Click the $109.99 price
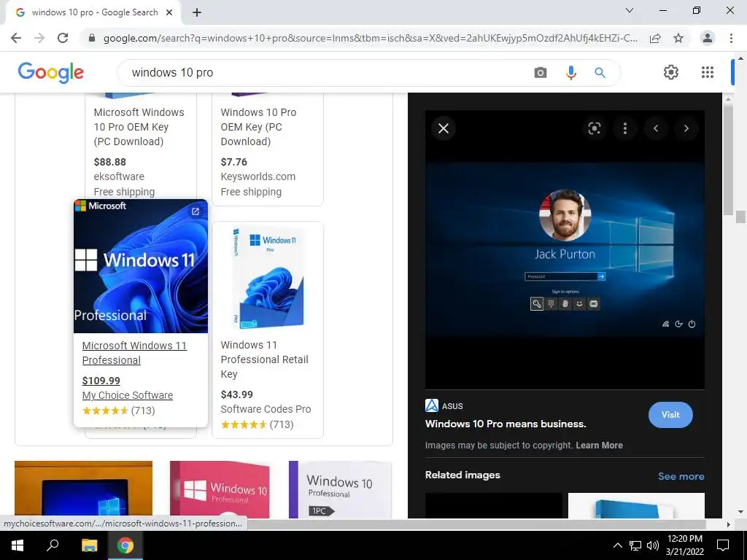Image resolution: width=747 pixels, height=560 pixels. pyautogui.click(x=101, y=381)
